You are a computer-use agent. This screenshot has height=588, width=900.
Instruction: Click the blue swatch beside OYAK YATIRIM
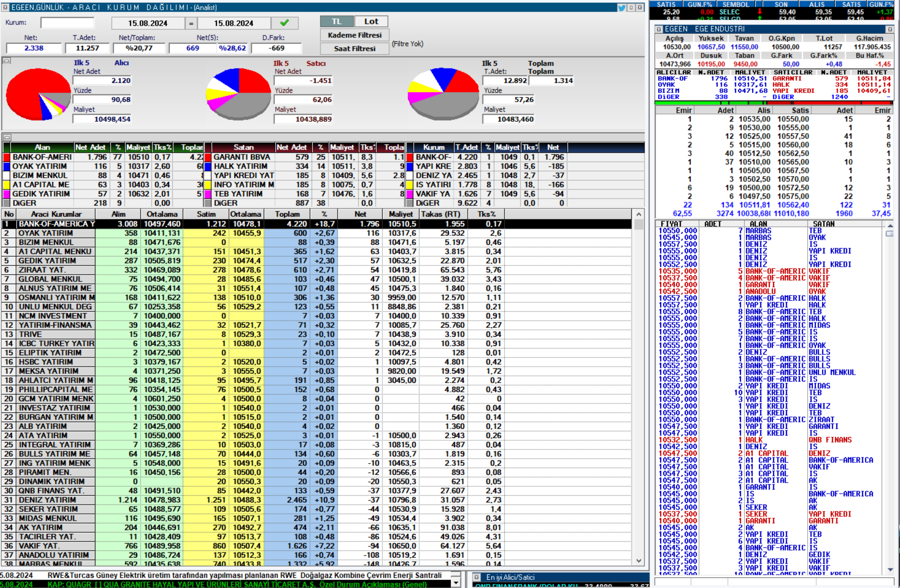(x=6, y=166)
